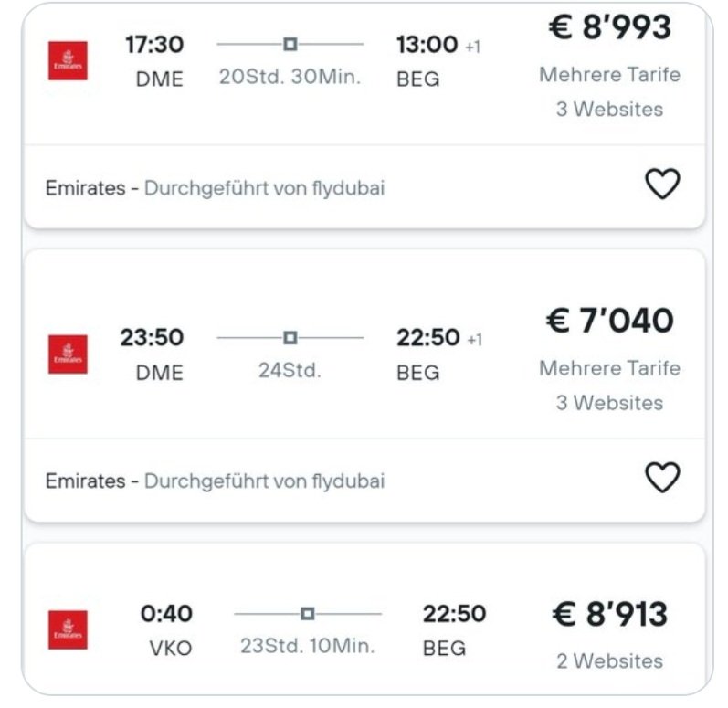Image resolution: width=728 pixels, height=708 pixels.
Task: Select the 17:30 departure time
Action: [153, 44]
